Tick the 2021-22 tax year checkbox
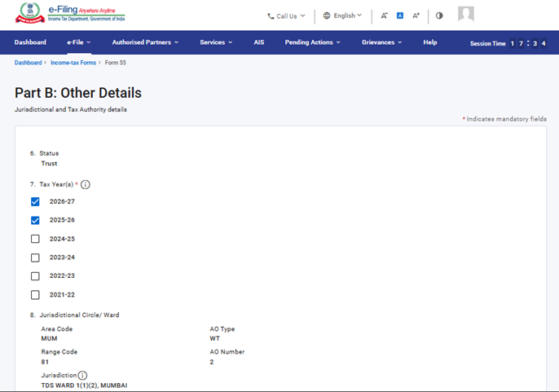Screen dimensions: 559x392 (35, 295)
